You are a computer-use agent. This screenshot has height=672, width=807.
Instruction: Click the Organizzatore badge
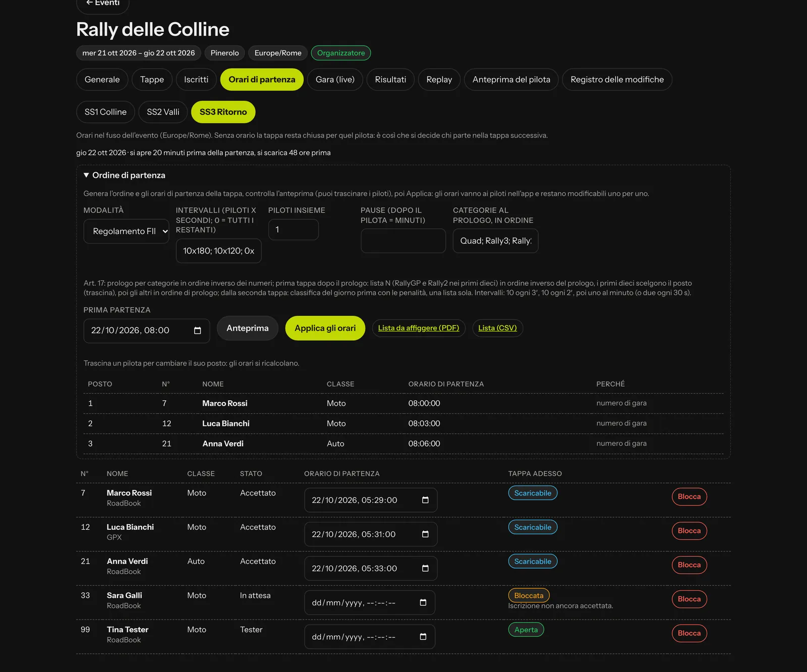coord(341,53)
